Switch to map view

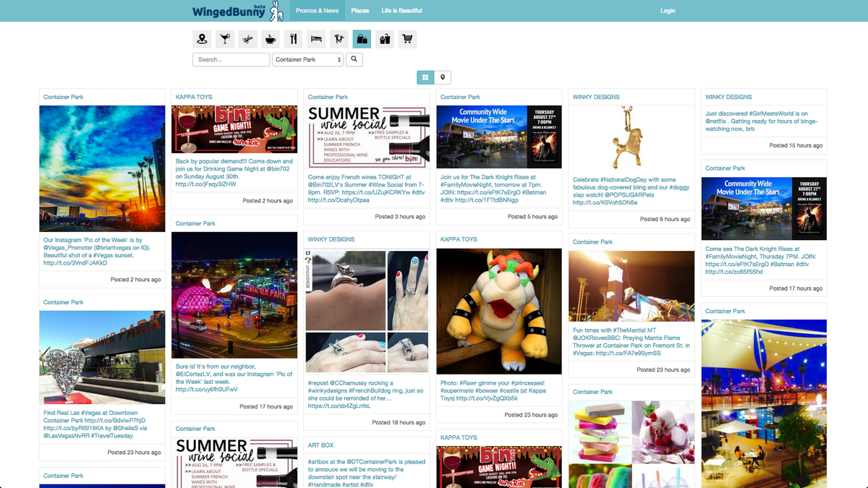tap(443, 77)
